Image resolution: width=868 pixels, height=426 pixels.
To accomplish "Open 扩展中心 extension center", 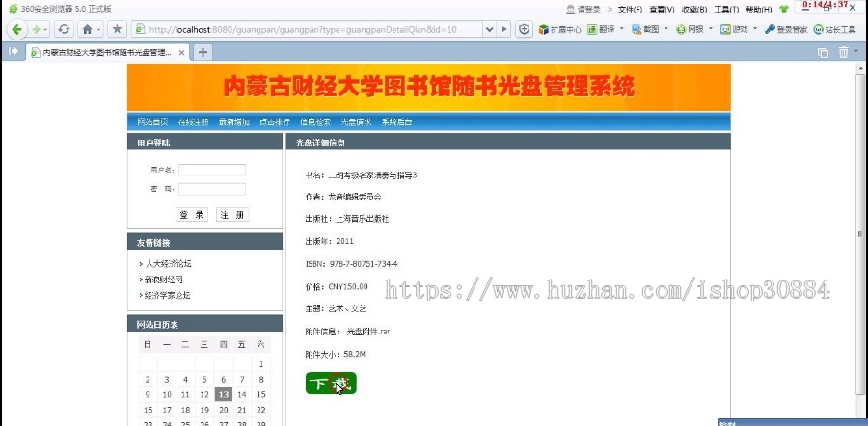I will [x=559, y=29].
